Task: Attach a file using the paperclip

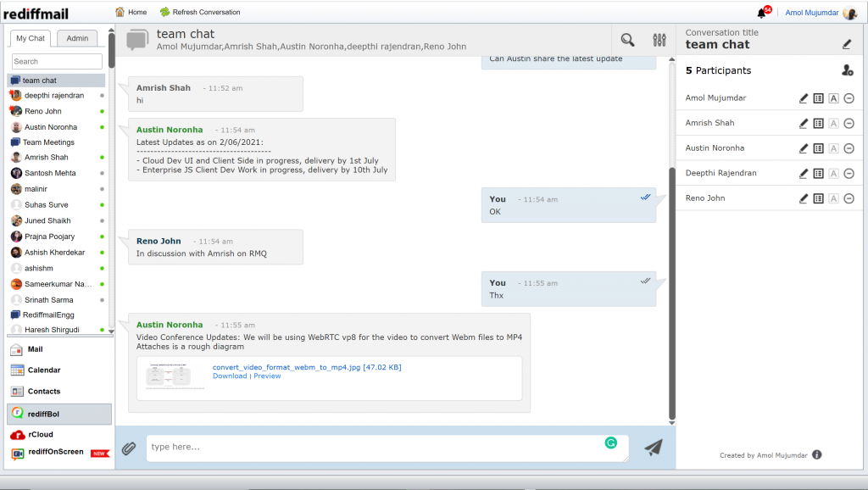Action: click(x=129, y=447)
